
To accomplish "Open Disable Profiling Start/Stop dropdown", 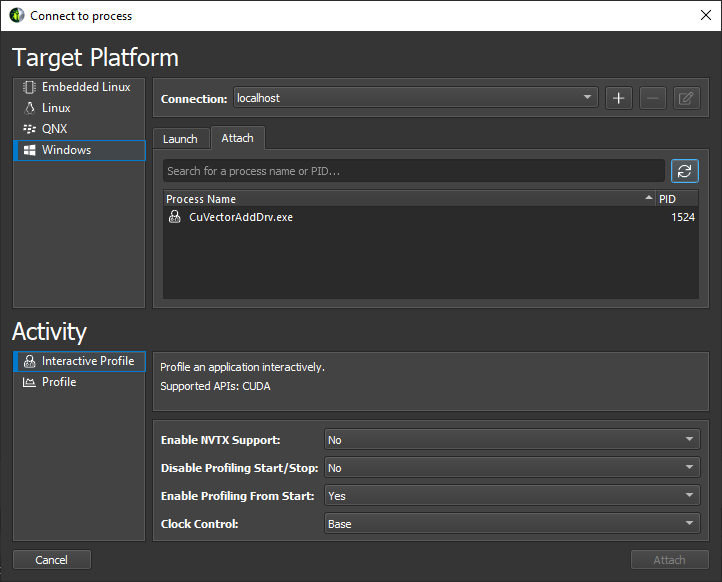I will 512,468.
